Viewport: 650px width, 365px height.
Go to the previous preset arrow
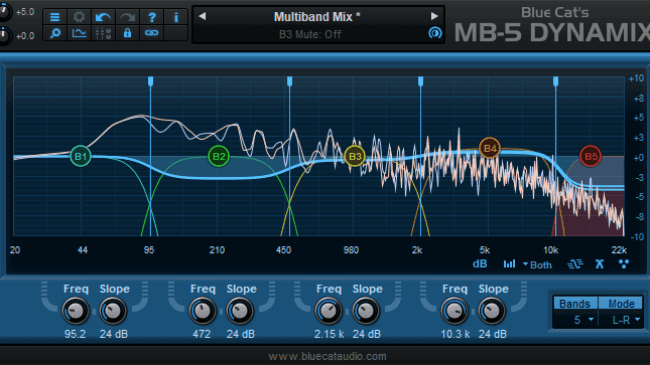pyautogui.click(x=202, y=16)
